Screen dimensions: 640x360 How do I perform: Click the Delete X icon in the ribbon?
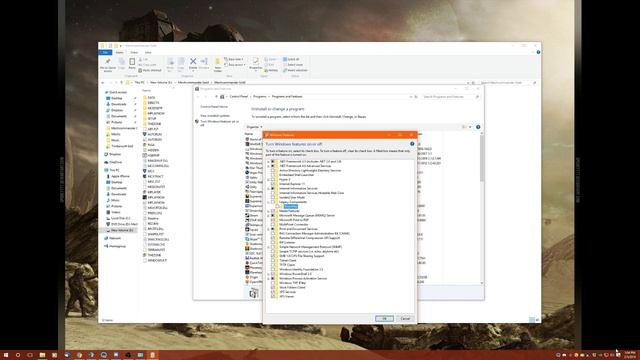(193, 61)
